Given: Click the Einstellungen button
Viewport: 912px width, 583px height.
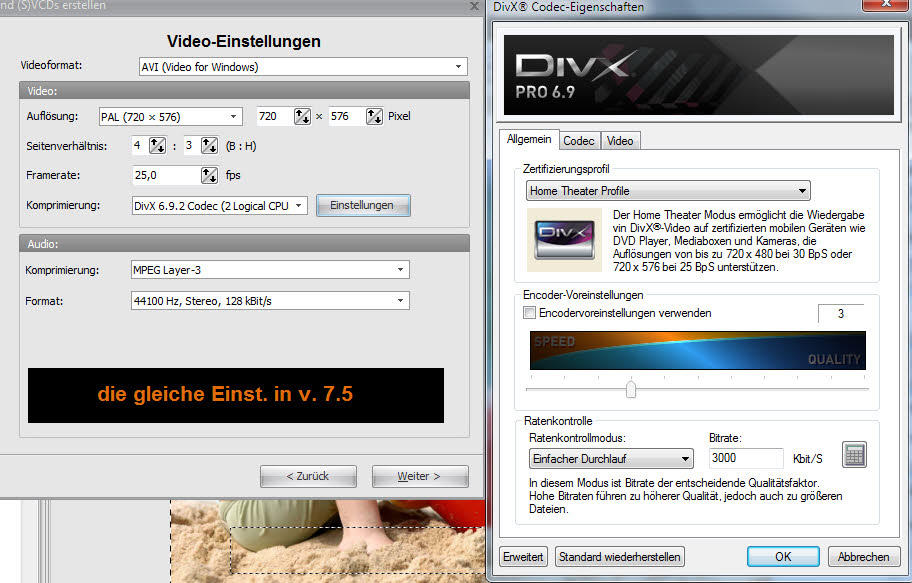Looking at the screenshot, I should point(363,205).
